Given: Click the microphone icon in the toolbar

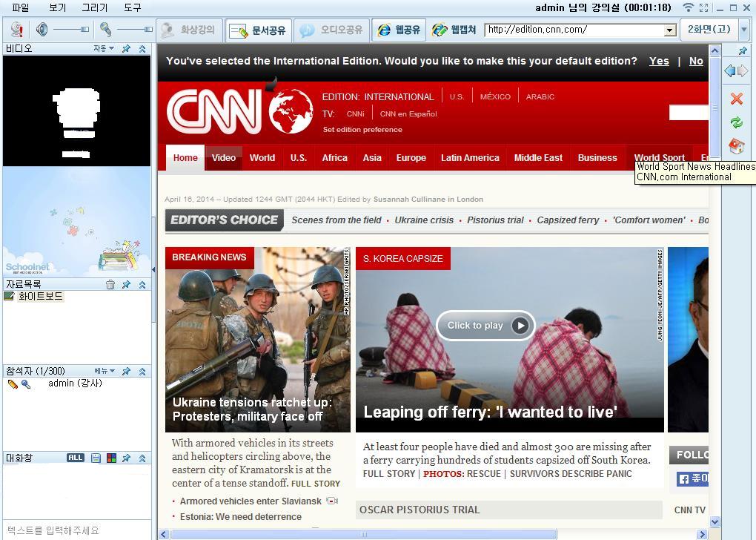Looking at the screenshot, I should (105, 30).
